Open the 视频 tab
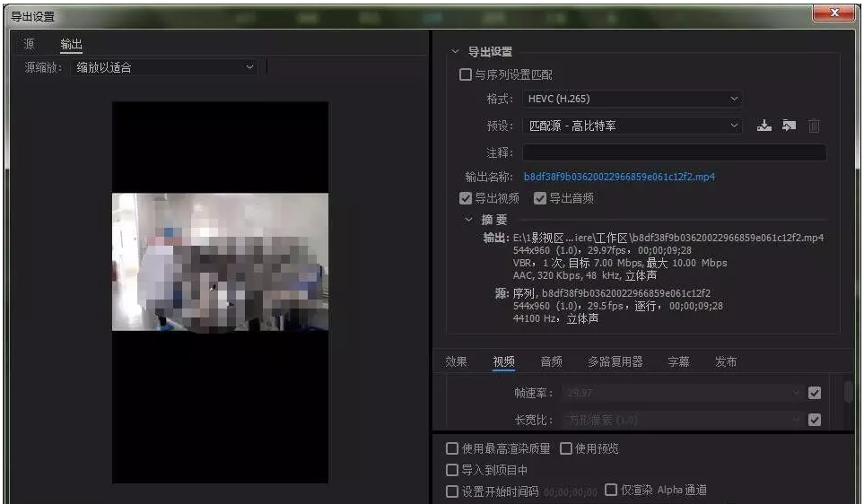The width and height of the screenshot is (864, 504). click(503, 362)
